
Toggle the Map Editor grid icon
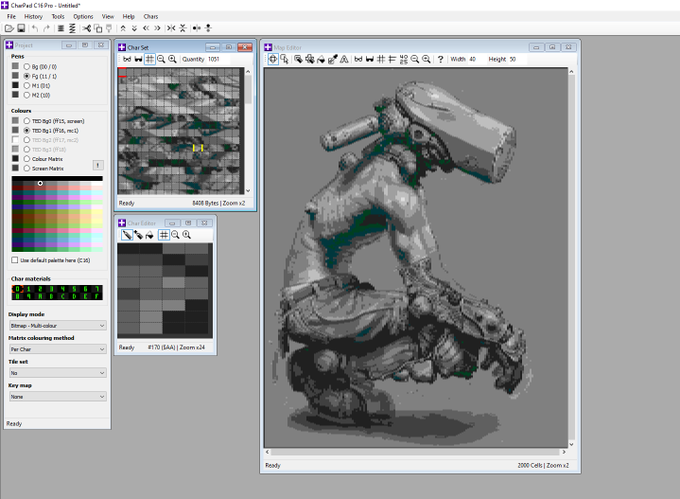pos(381,59)
